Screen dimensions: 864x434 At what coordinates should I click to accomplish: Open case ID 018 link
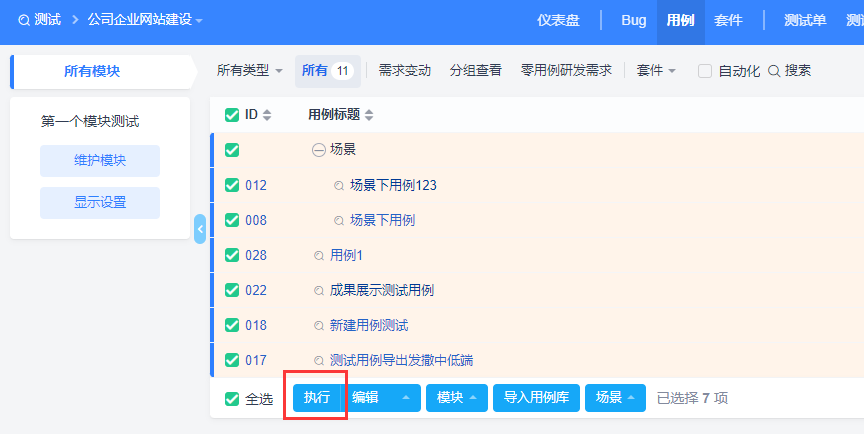click(x=256, y=325)
